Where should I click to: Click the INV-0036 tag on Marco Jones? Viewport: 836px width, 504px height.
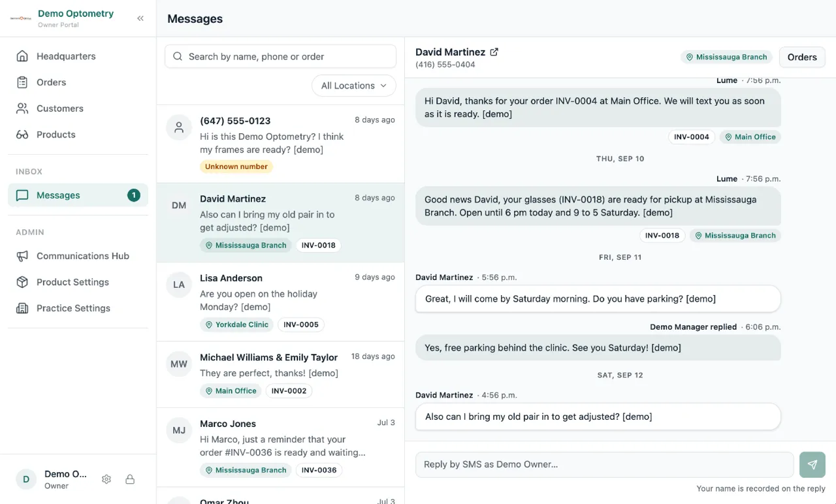coord(319,470)
